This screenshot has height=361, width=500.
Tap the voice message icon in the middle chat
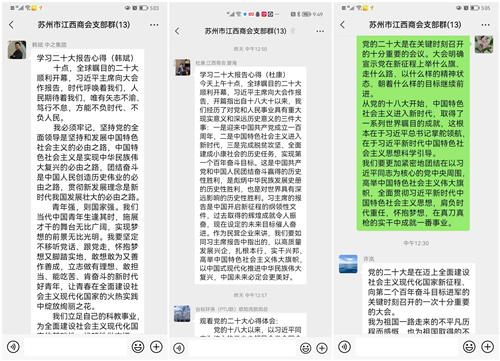(179, 348)
